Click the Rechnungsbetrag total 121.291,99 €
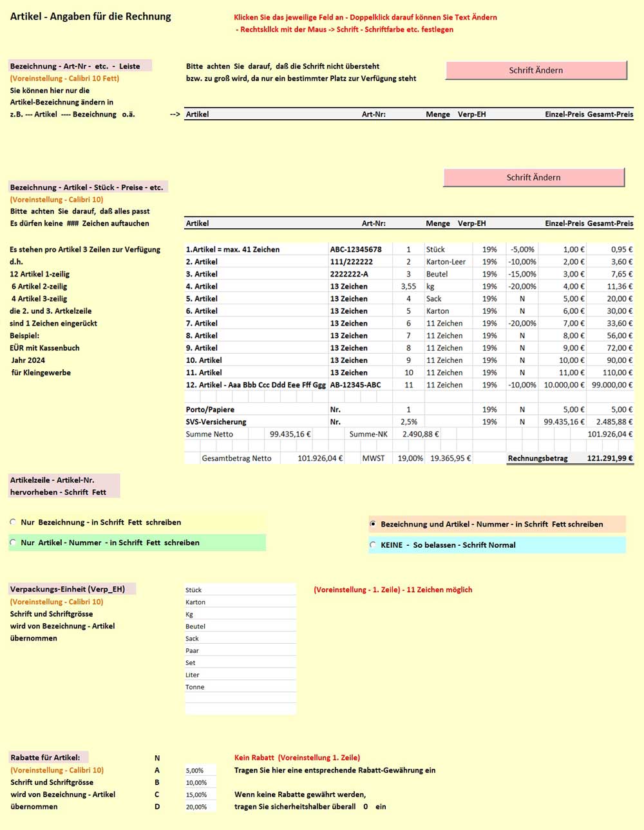Viewport: 644px width, 830px height. pyautogui.click(x=609, y=458)
